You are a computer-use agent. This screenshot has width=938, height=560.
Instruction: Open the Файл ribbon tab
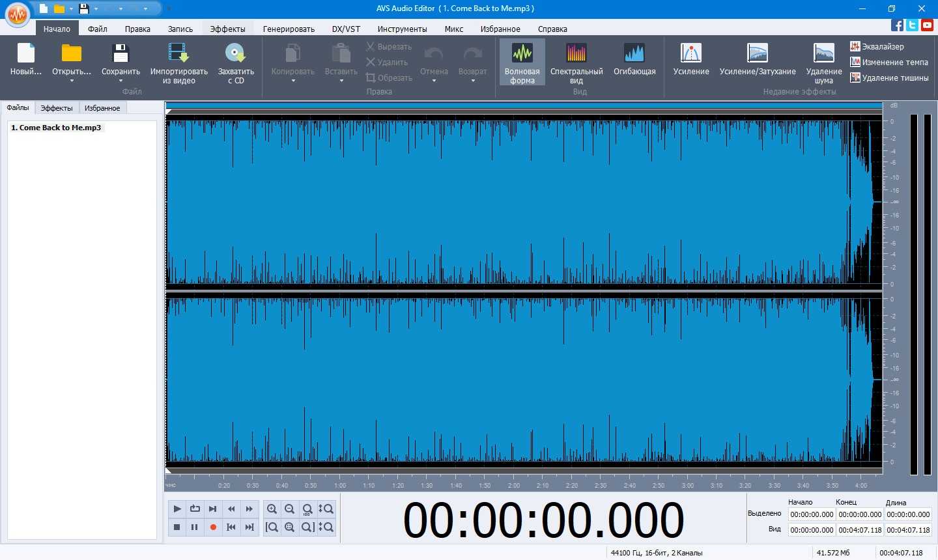click(98, 29)
